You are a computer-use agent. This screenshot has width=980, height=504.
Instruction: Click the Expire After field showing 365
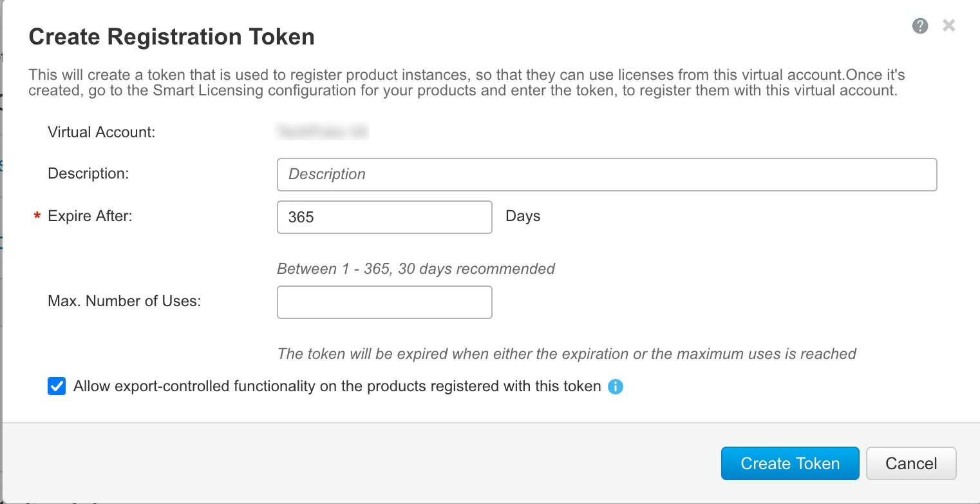[x=384, y=217]
